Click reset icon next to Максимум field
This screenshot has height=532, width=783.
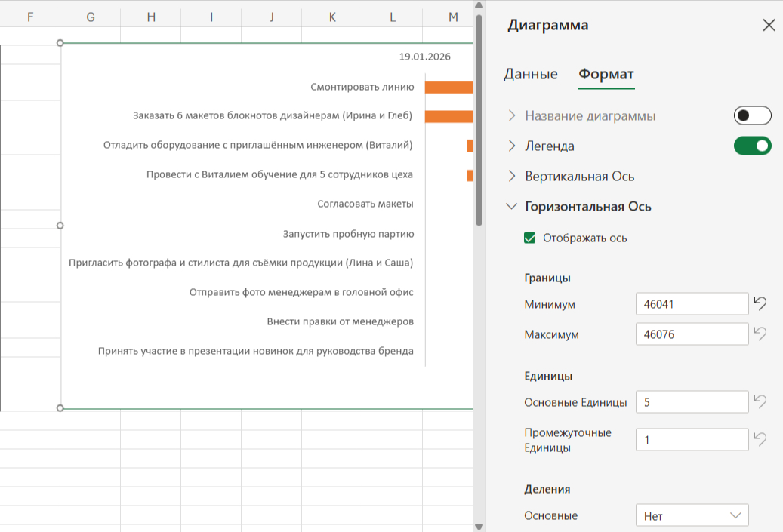click(x=760, y=334)
